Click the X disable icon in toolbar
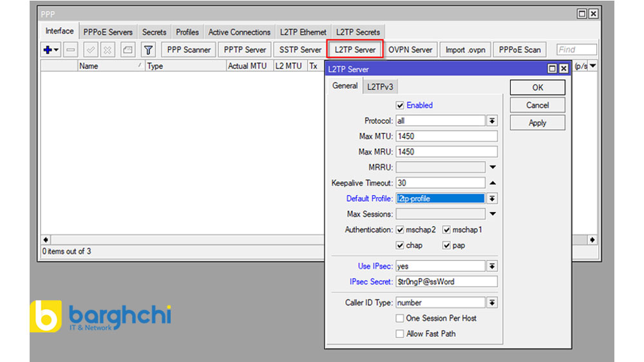This screenshot has height=362, width=644. pyautogui.click(x=108, y=50)
